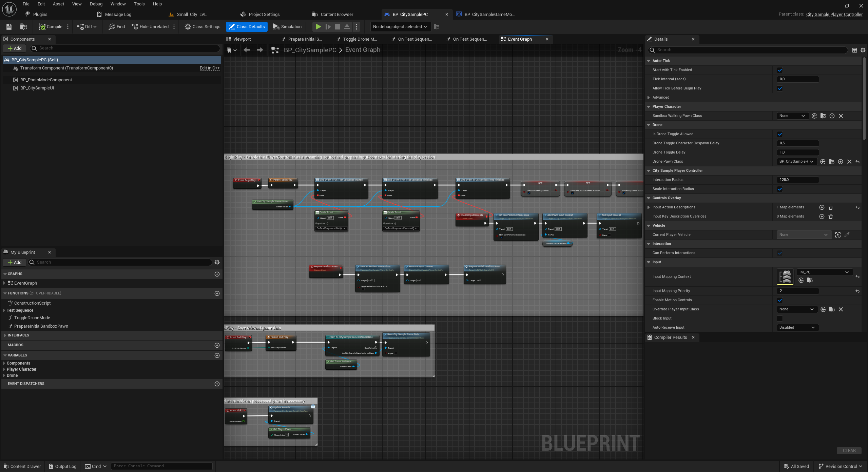868x472 pixels.
Task: Open Class Settings
Action: coord(202,27)
